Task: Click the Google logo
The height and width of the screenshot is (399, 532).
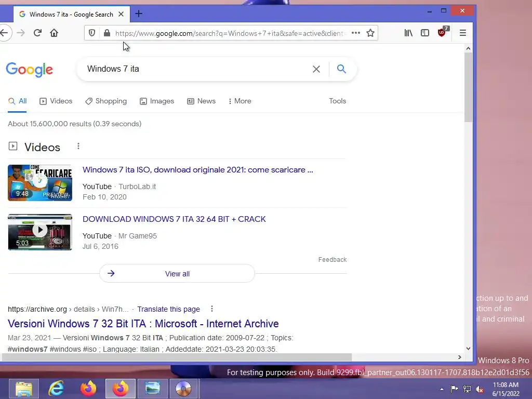Action: tap(30, 70)
